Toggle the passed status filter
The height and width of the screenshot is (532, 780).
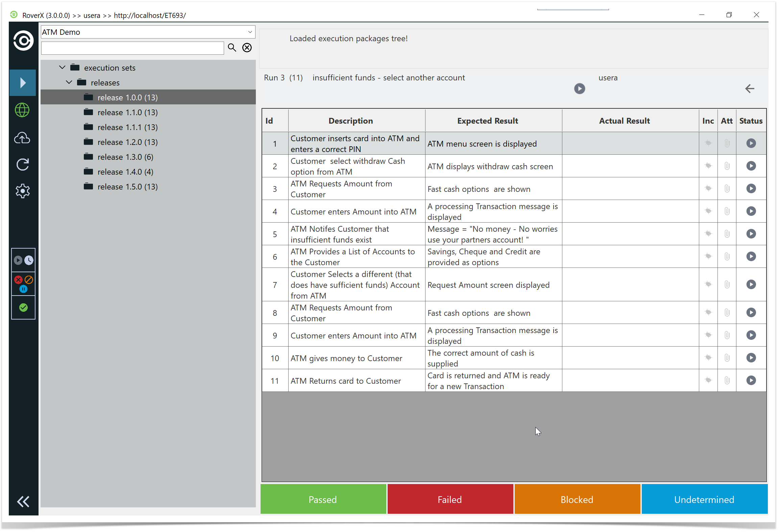click(23, 307)
